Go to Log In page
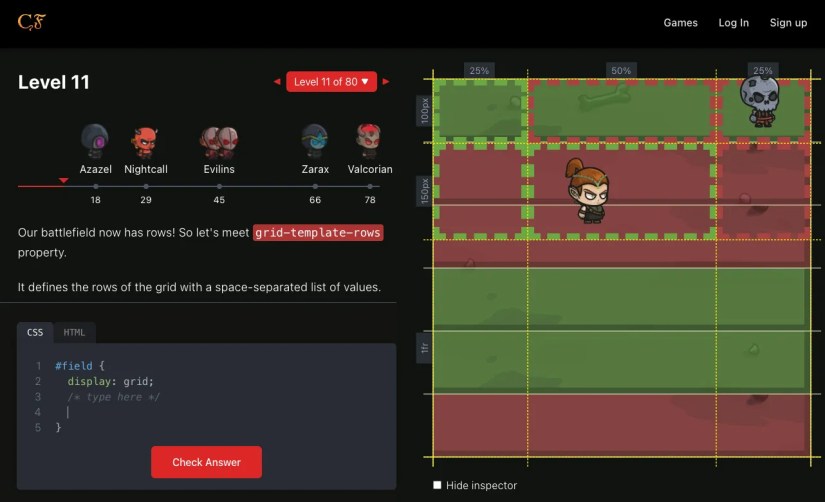Screen dimensions: 825x502 pyautogui.click(x=733, y=23)
